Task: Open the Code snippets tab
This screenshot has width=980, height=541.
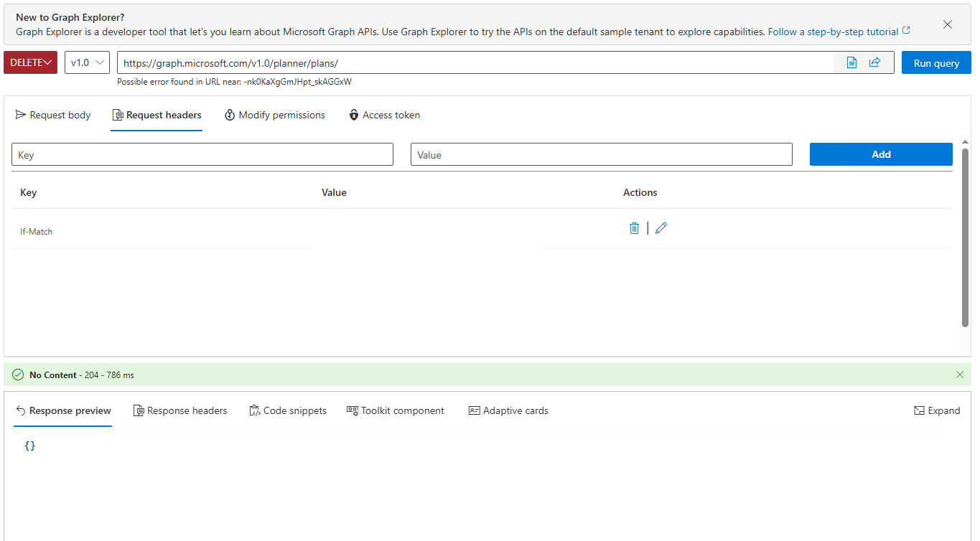Action: (288, 411)
